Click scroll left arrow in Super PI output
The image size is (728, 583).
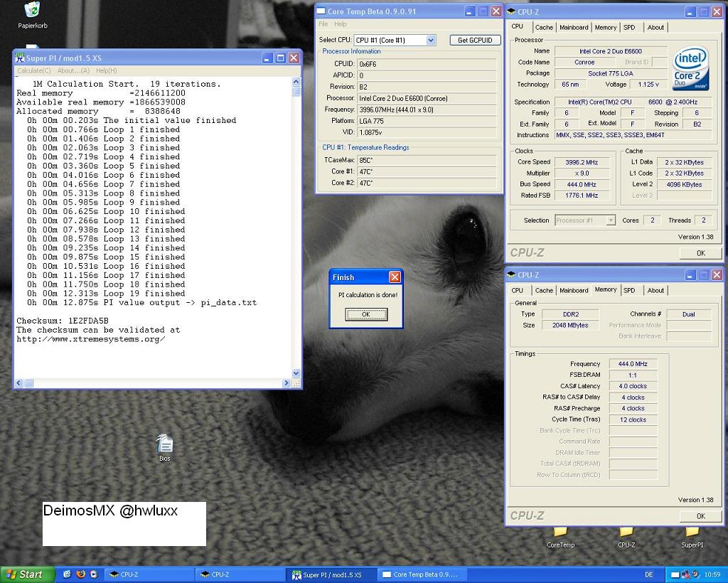19,383
